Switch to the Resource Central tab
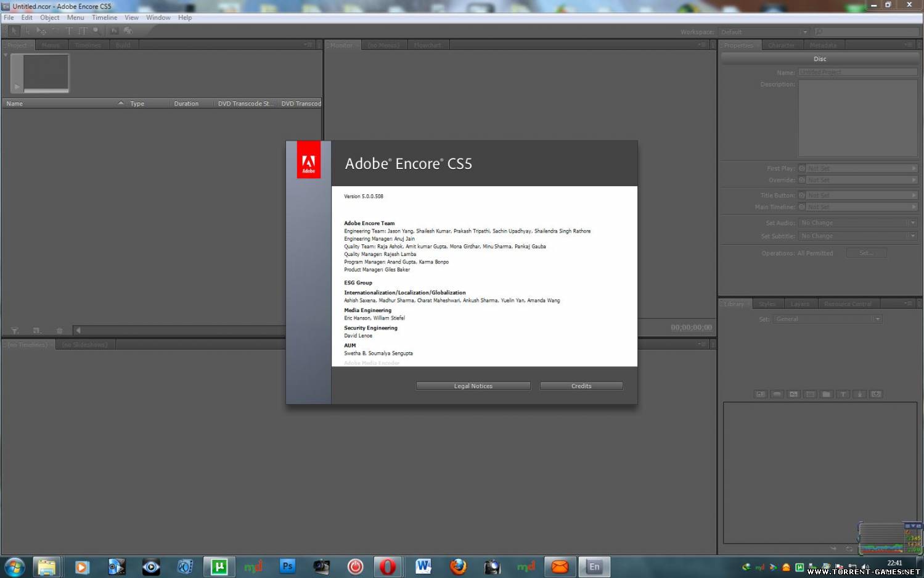 pyautogui.click(x=848, y=303)
